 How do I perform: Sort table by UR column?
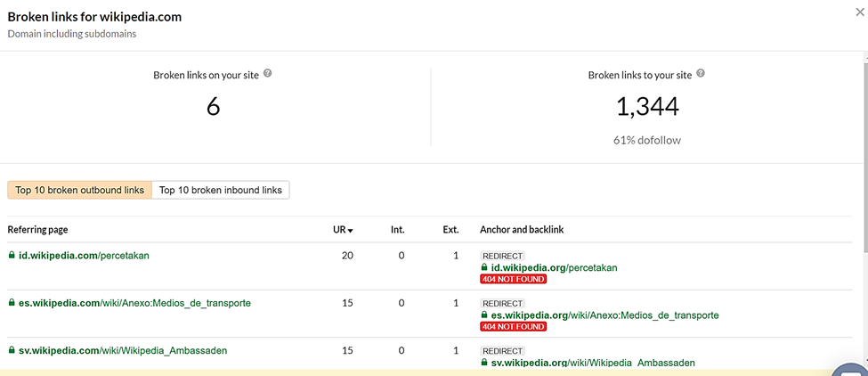coord(343,229)
